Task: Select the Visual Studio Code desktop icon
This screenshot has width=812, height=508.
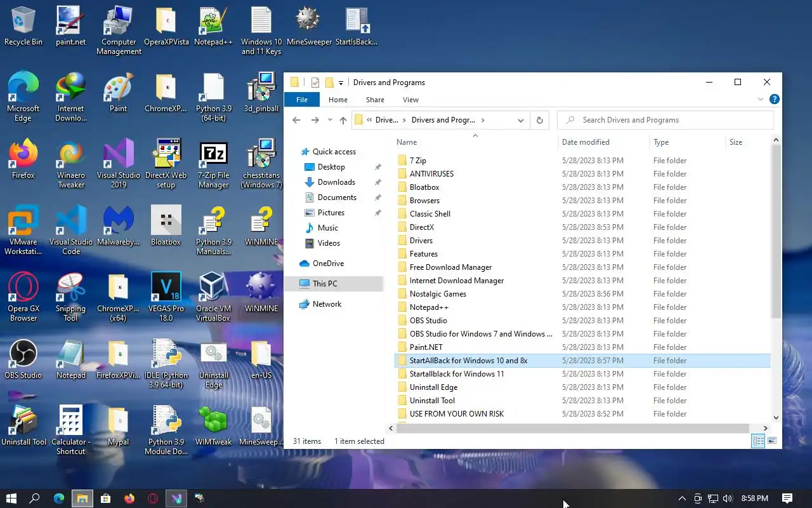Action: tap(71, 231)
